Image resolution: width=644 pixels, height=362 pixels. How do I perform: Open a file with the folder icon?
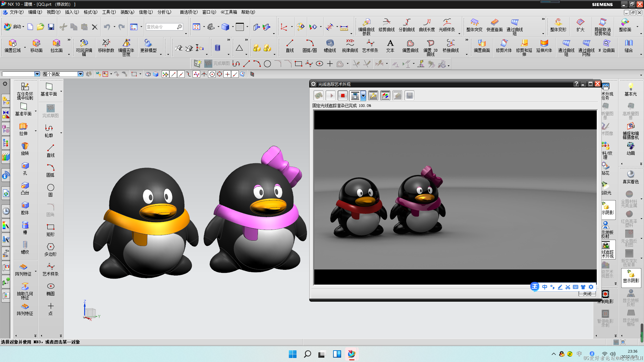pyautogui.click(x=41, y=27)
